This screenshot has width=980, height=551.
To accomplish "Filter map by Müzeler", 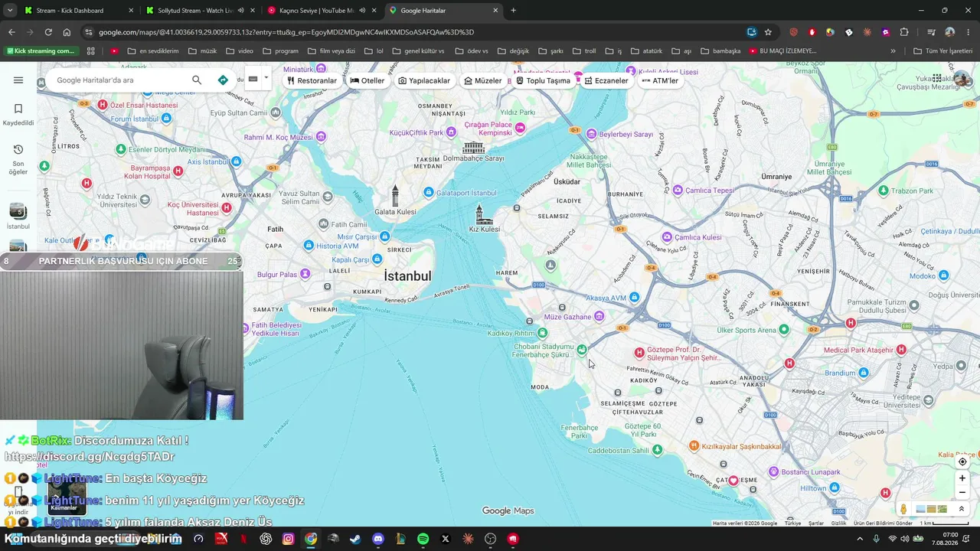I will (x=483, y=80).
